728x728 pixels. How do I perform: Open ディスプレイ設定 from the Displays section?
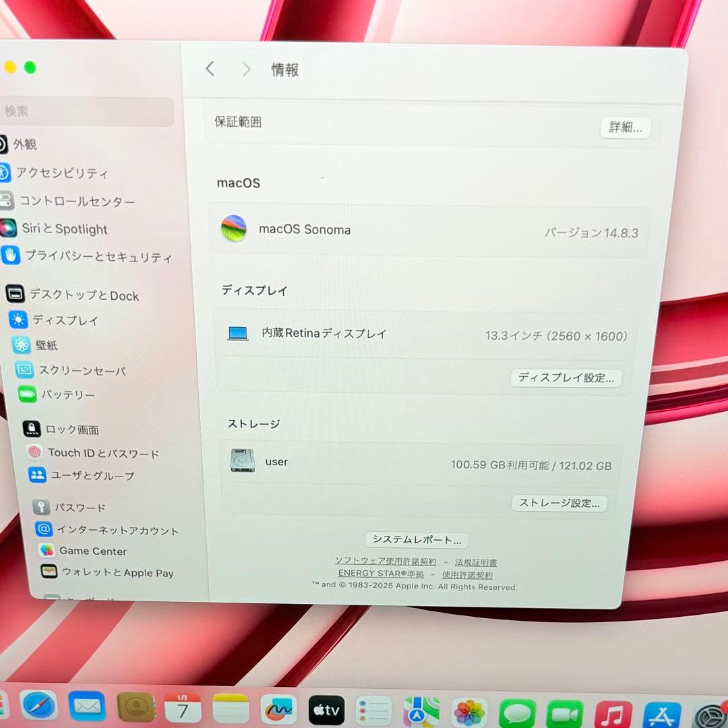566,378
